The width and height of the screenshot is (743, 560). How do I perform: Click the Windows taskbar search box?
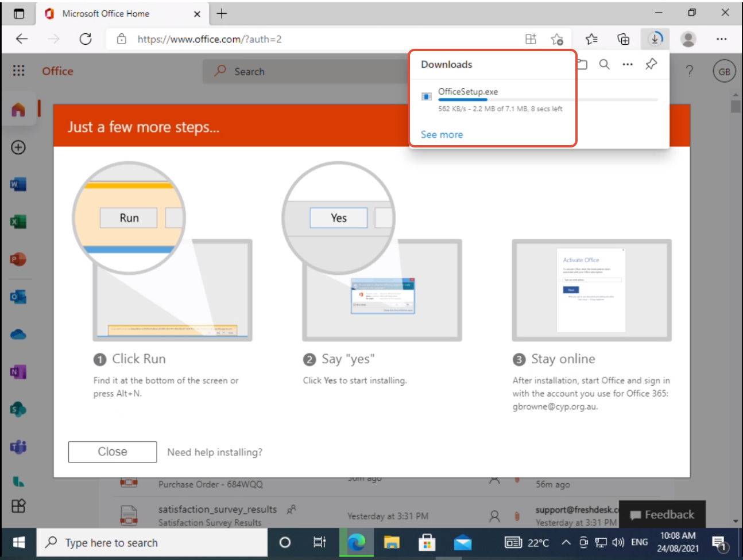point(152,542)
